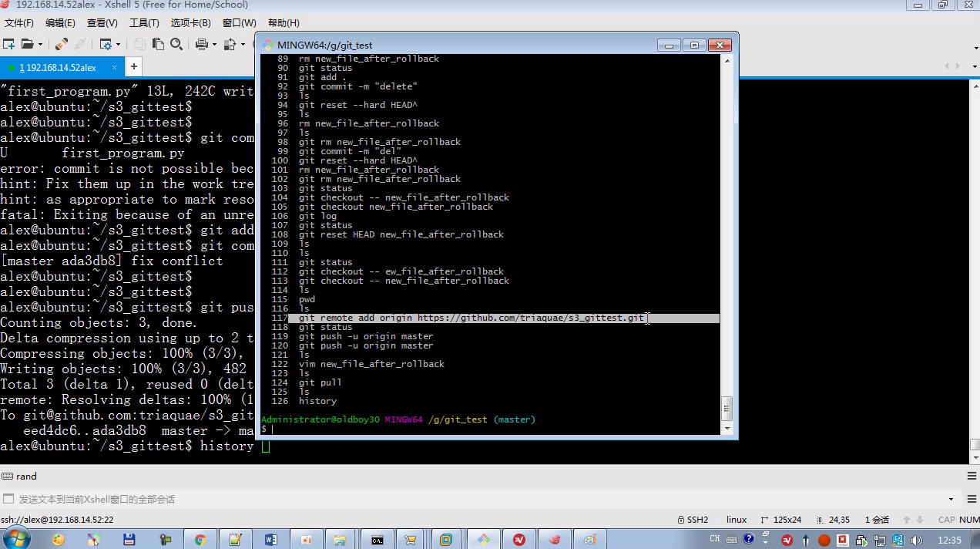Click the Find magnifier icon
Viewport: 980px width, 549px height.
click(176, 44)
